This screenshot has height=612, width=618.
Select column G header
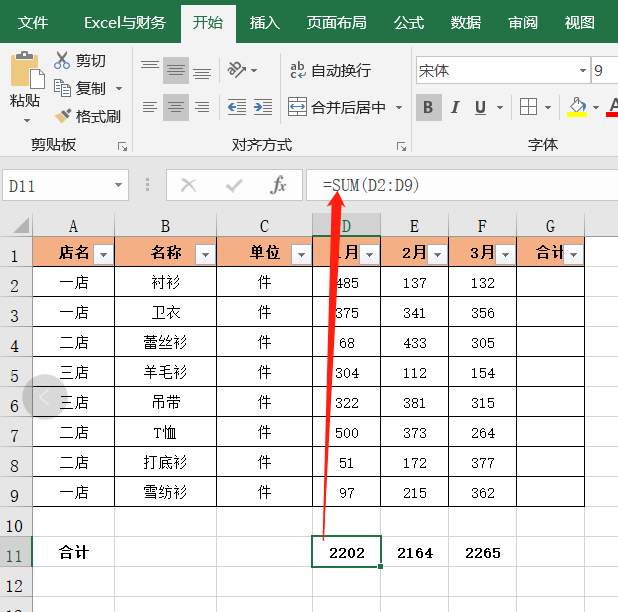click(550, 226)
